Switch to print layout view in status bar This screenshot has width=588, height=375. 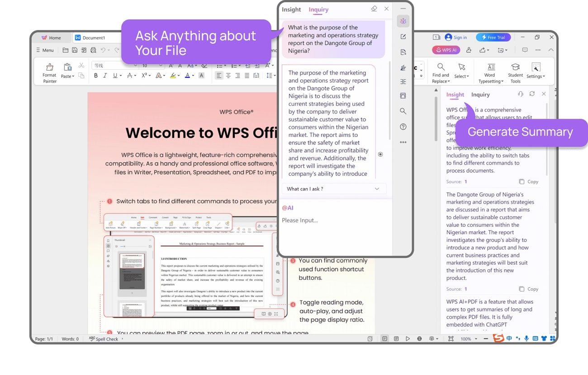384,339
